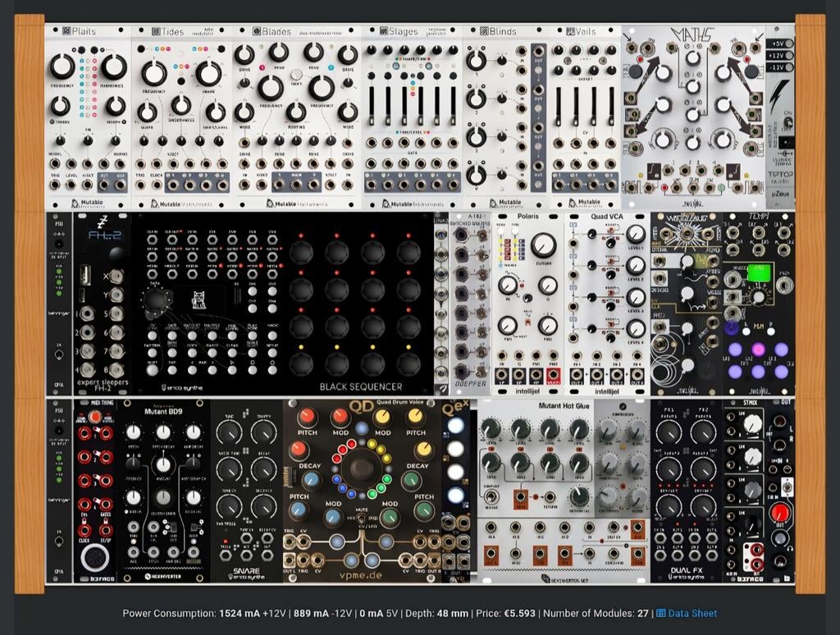Select the Erica Synths Dual FX module
This screenshot has height=635, width=840.
(x=687, y=491)
